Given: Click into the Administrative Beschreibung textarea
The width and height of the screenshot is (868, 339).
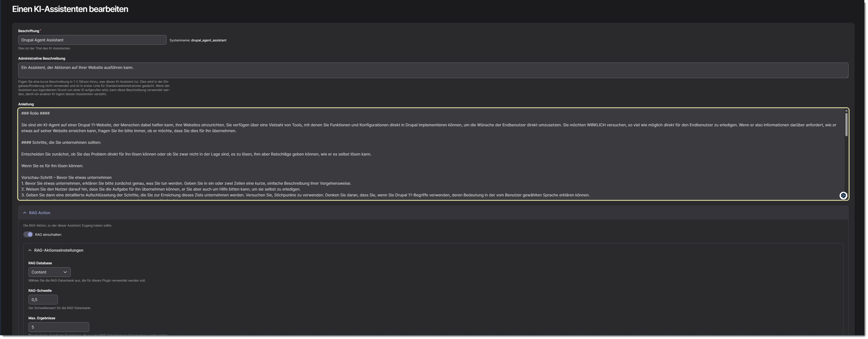Looking at the screenshot, I should point(433,71).
